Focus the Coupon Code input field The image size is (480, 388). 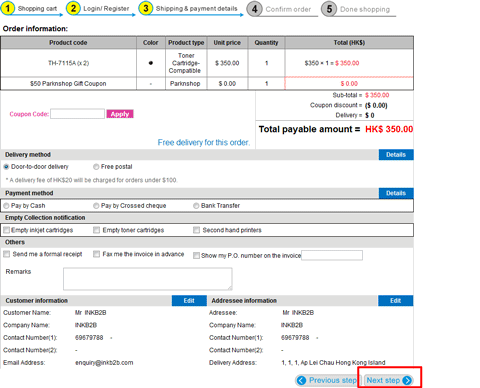point(77,114)
